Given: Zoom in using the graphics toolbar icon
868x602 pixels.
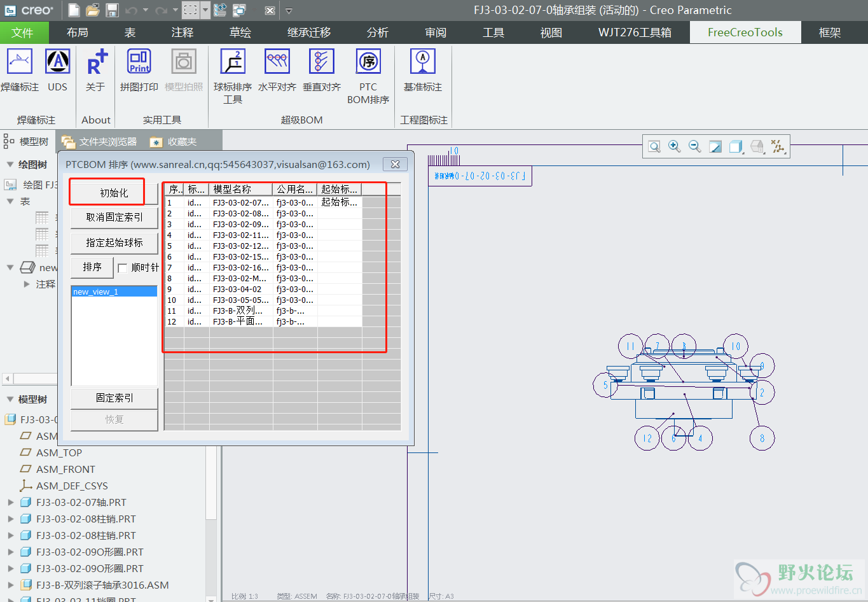Looking at the screenshot, I should pyautogui.click(x=675, y=147).
